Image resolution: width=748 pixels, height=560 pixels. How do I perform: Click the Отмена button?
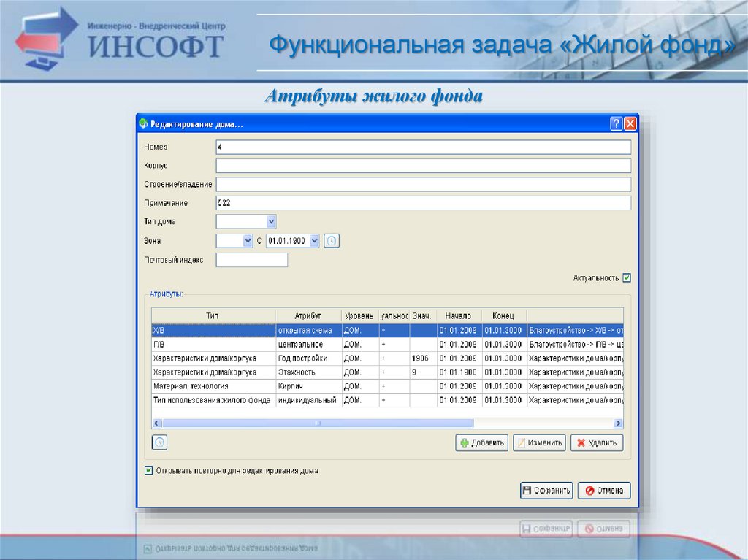click(604, 491)
